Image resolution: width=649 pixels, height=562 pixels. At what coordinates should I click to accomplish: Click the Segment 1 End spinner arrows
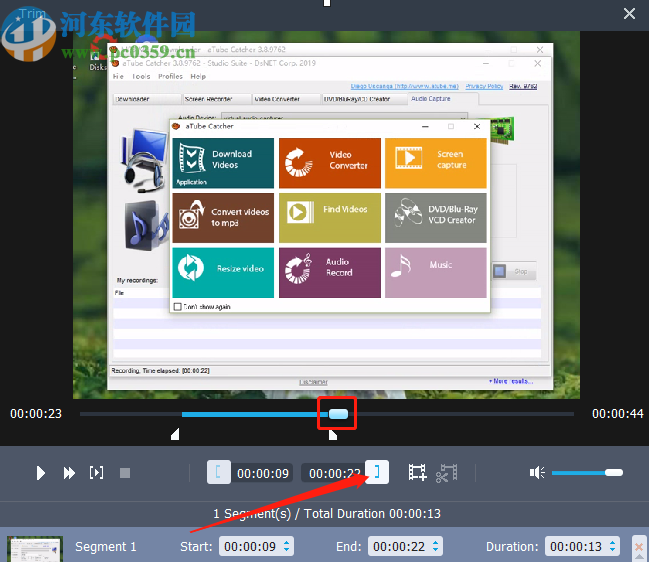(435, 546)
